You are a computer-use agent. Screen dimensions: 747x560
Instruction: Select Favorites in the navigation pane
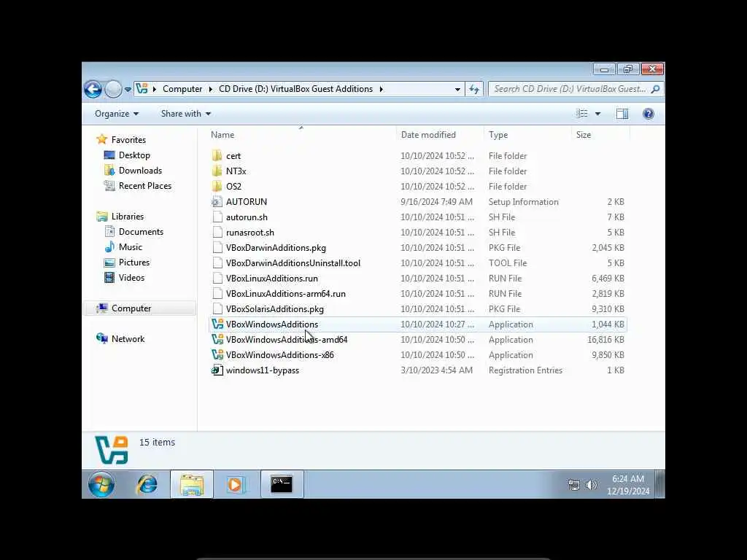click(128, 140)
